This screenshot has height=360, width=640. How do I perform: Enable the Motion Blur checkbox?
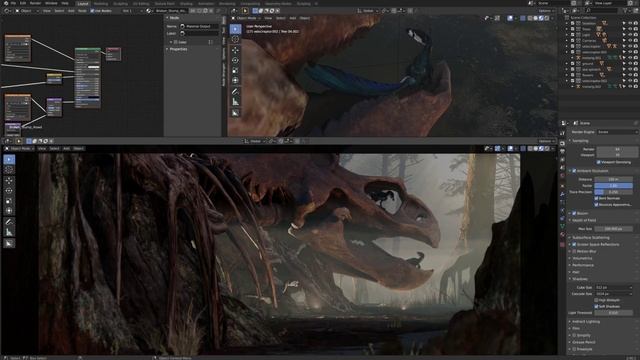click(x=574, y=251)
